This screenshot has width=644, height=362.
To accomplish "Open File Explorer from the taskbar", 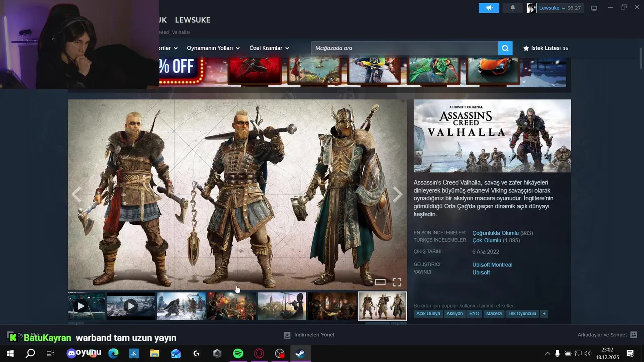I will 155,354.
